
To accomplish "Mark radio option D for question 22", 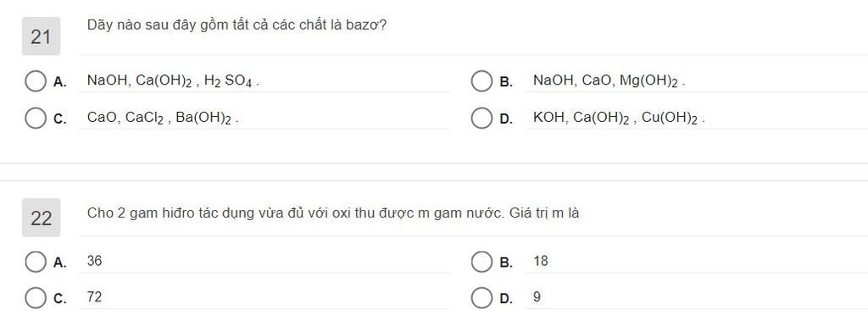I will click(x=481, y=298).
